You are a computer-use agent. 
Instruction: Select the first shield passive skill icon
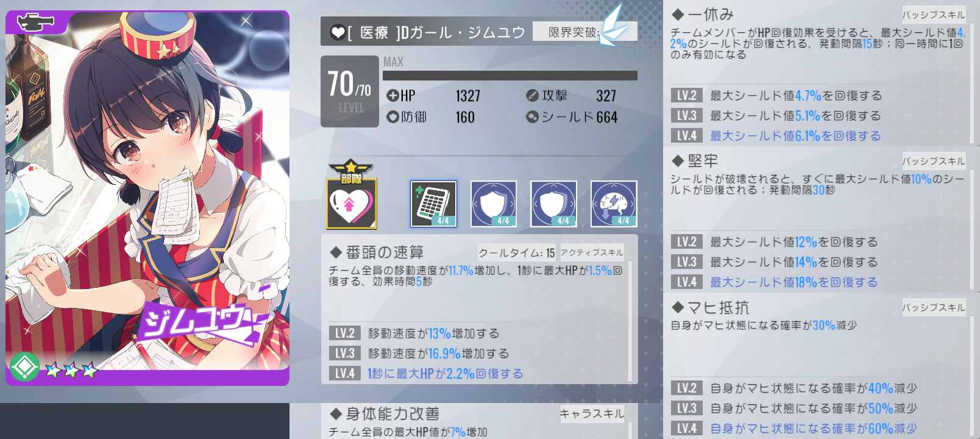point(494,204)
